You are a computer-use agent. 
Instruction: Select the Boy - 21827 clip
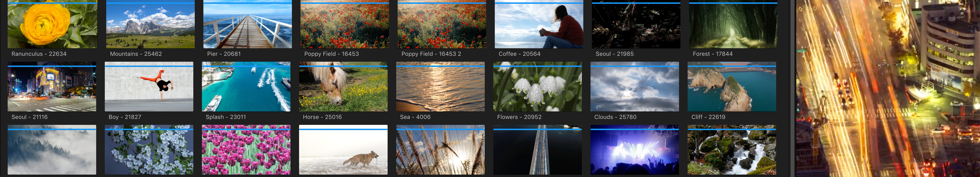pos(149,87)
